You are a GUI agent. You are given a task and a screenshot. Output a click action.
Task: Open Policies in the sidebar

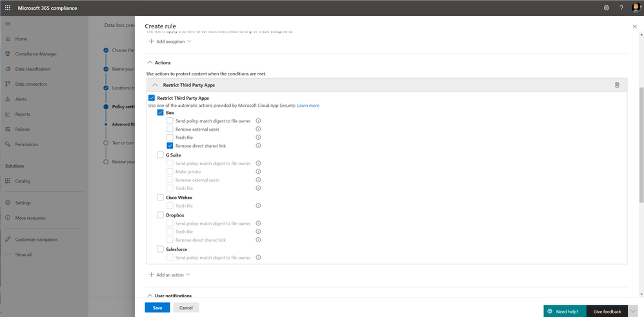pos(22,129)
